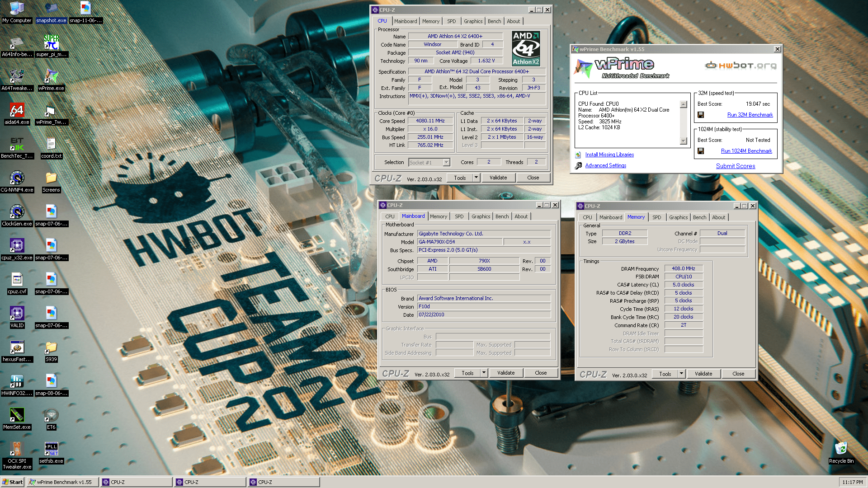Viewport: 868px width, 488px height.
Task: Switch to Mainboard tab in top CPU-Z window
Action: [x=406, y=21]
